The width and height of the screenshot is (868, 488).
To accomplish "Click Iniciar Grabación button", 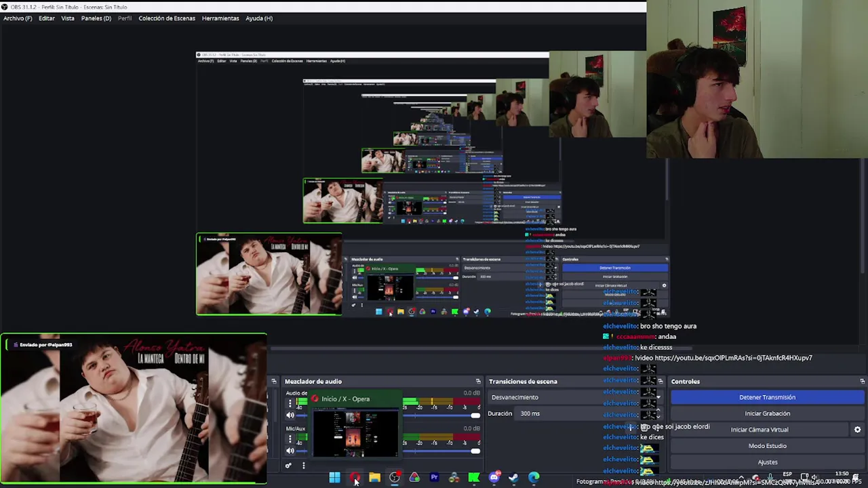I will click(x=767, y=413).
